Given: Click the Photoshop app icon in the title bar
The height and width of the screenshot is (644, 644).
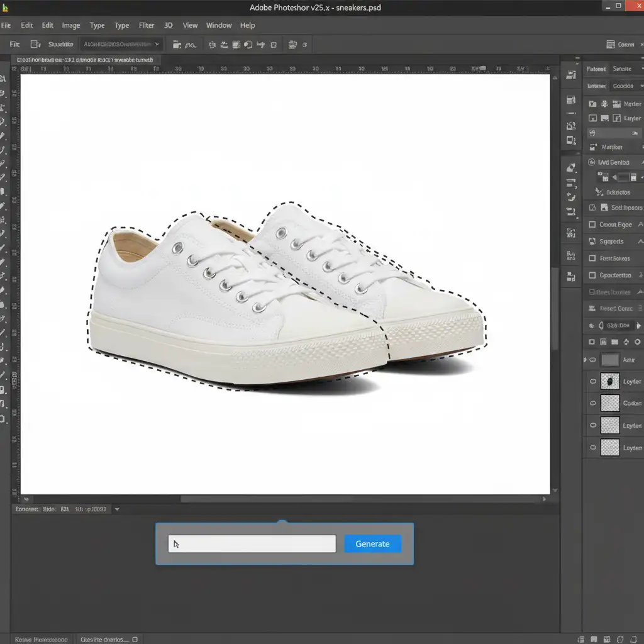Looking at the screenshot, I should click(x=5, y=8).
